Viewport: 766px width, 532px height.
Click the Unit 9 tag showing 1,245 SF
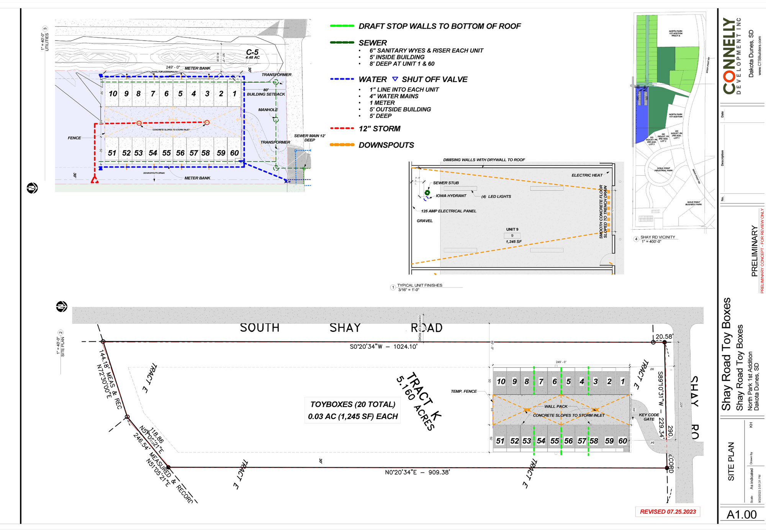512,235
